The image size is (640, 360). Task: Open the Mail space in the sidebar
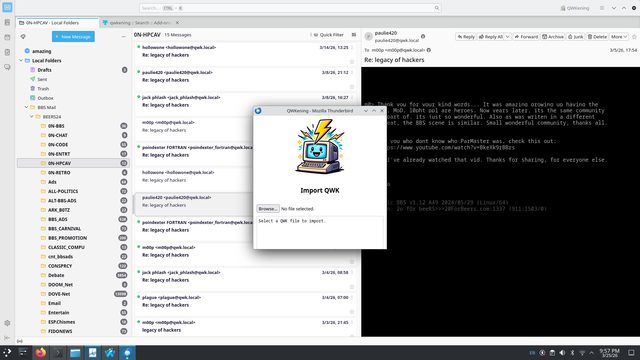pyautogui.click(x=7, y=7)
